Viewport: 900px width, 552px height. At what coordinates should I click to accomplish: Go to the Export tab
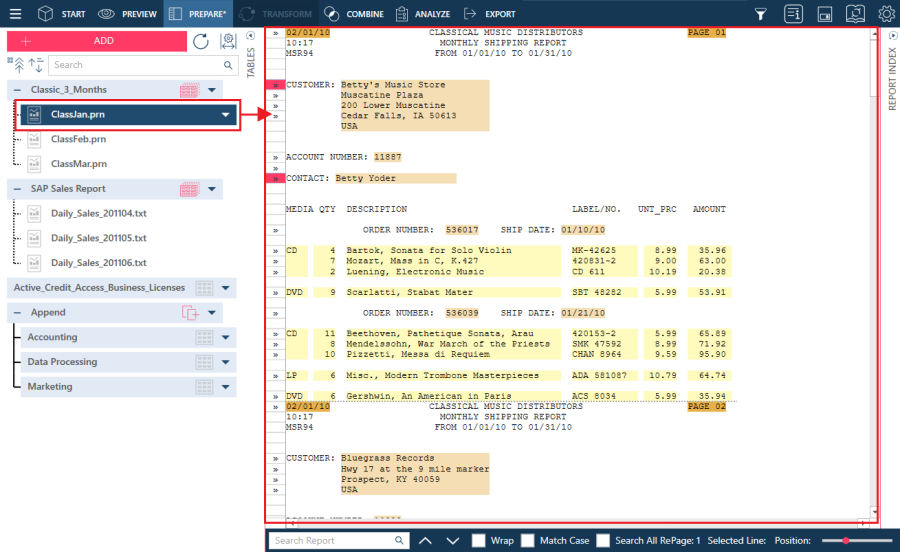click(x=490, y=14)
